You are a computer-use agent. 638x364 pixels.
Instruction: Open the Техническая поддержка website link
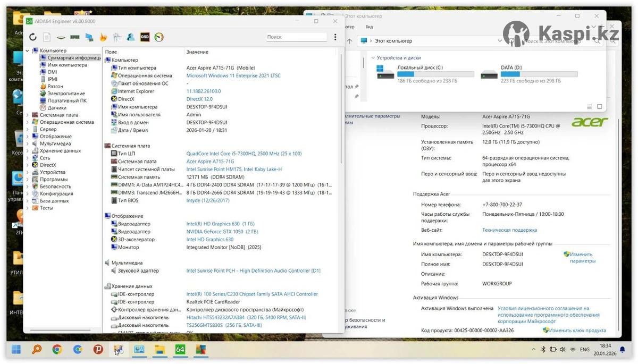pos(509,230)
